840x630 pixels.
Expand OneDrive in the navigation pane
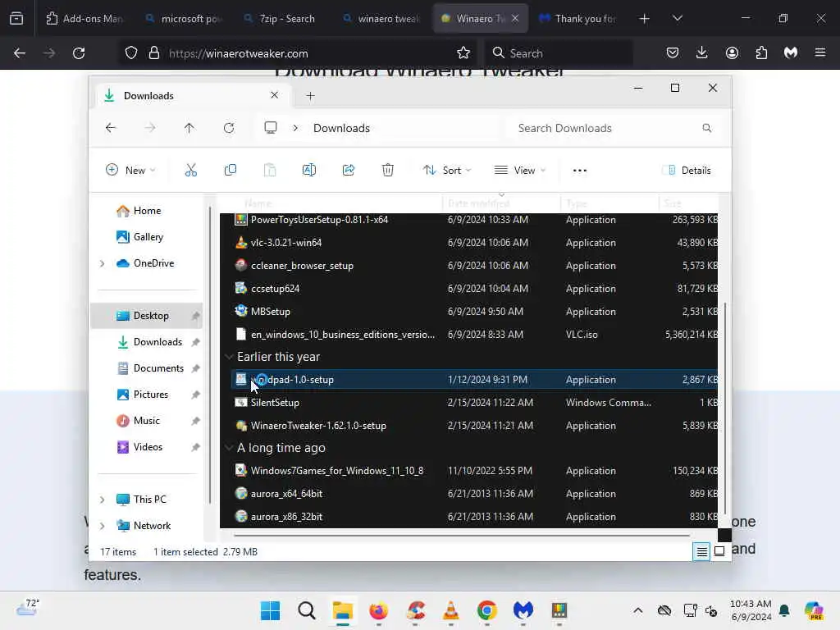pyautogui.click(x=103, y=263)
